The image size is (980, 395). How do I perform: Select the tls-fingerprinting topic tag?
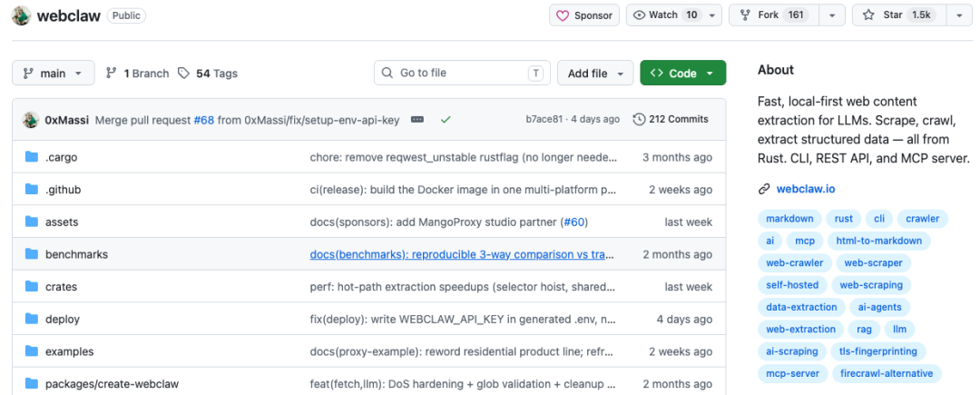tap(878, 351)
